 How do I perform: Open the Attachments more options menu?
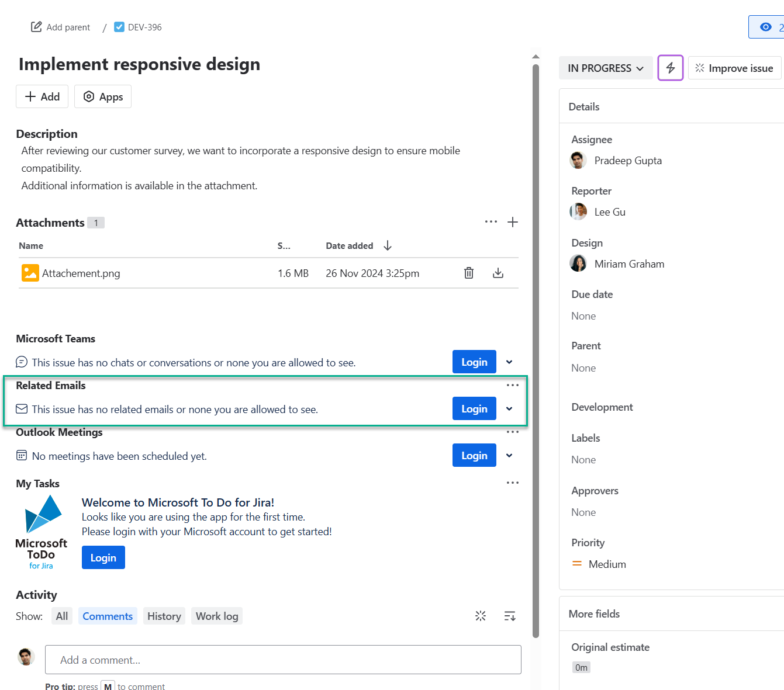point(491,222)
